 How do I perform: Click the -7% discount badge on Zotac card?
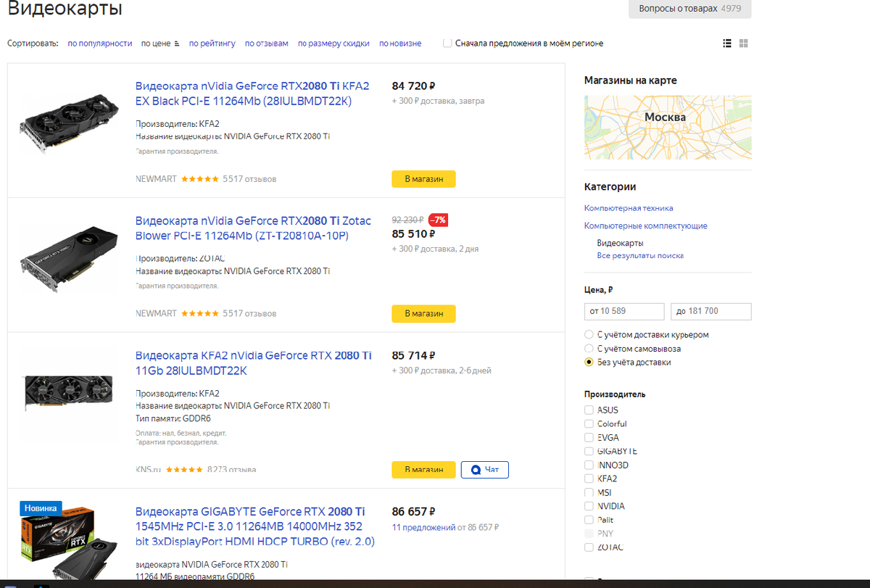[x=438, y=220]
